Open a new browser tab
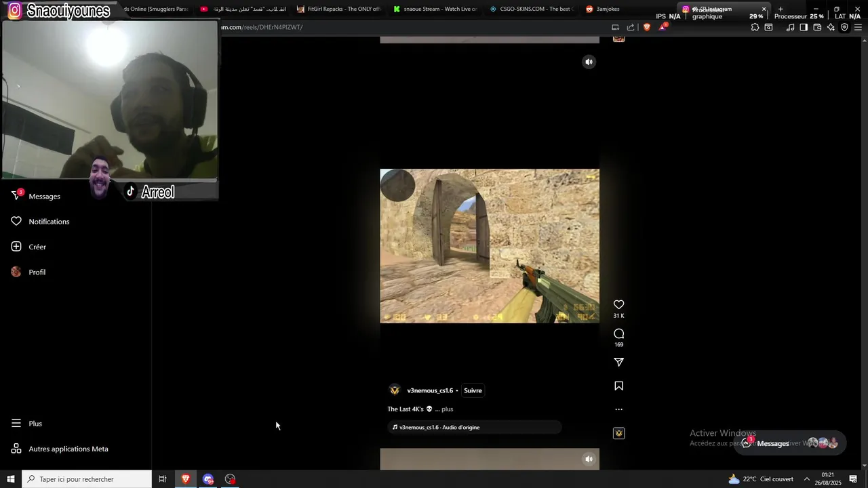 point(781,9)
